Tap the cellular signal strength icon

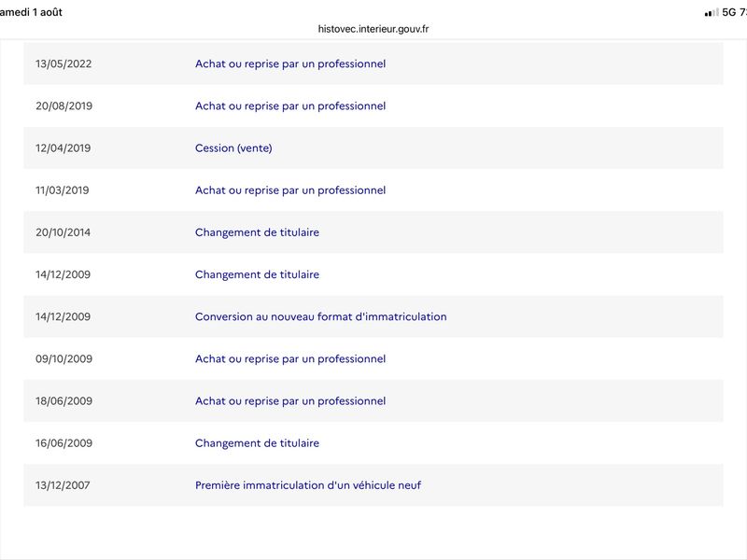pos(712,13)
